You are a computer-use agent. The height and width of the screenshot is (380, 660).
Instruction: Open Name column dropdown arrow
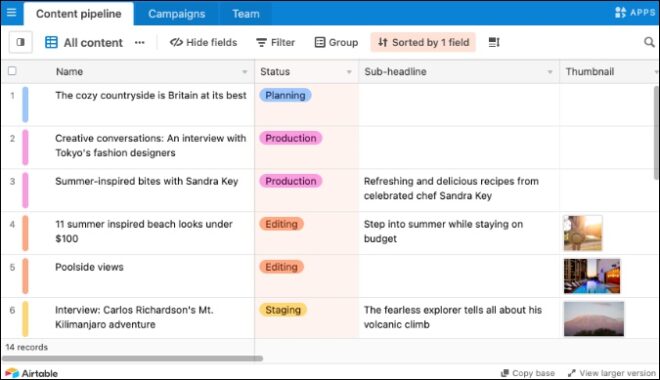[x=245, y=72]
